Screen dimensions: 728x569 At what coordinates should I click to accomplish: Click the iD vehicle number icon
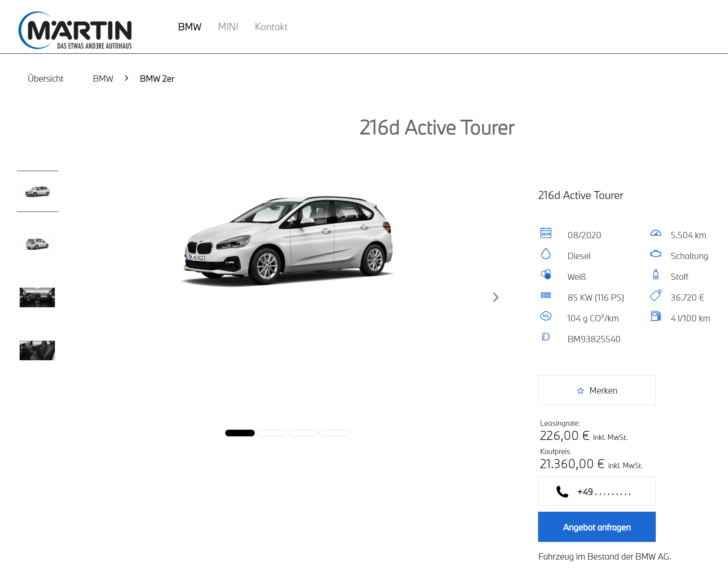pos(546,337)
